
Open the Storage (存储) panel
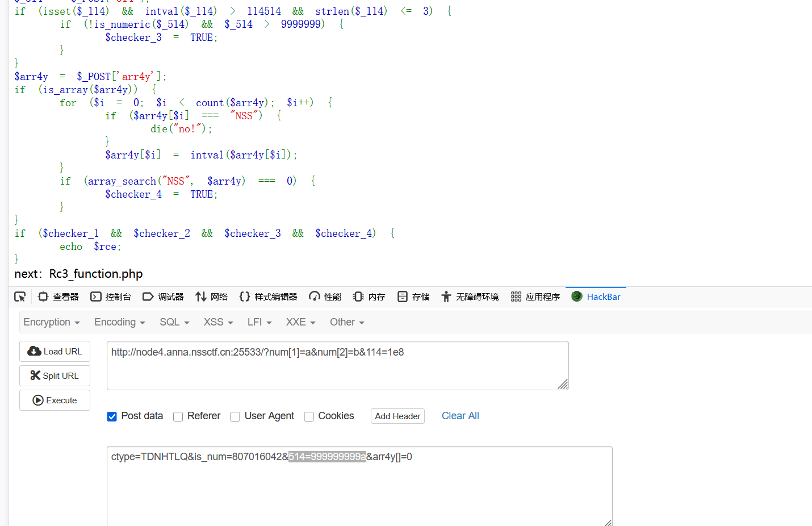(x=413, y=297)
